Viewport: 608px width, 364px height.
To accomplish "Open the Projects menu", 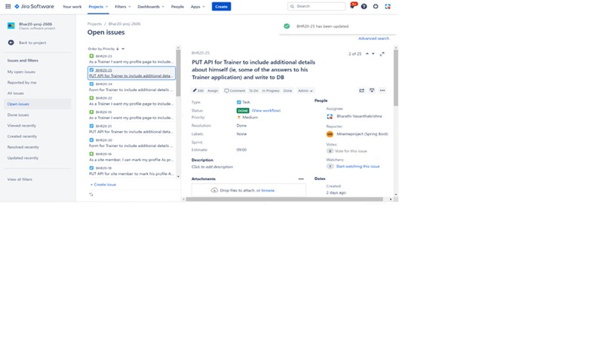I will point(98,7).
